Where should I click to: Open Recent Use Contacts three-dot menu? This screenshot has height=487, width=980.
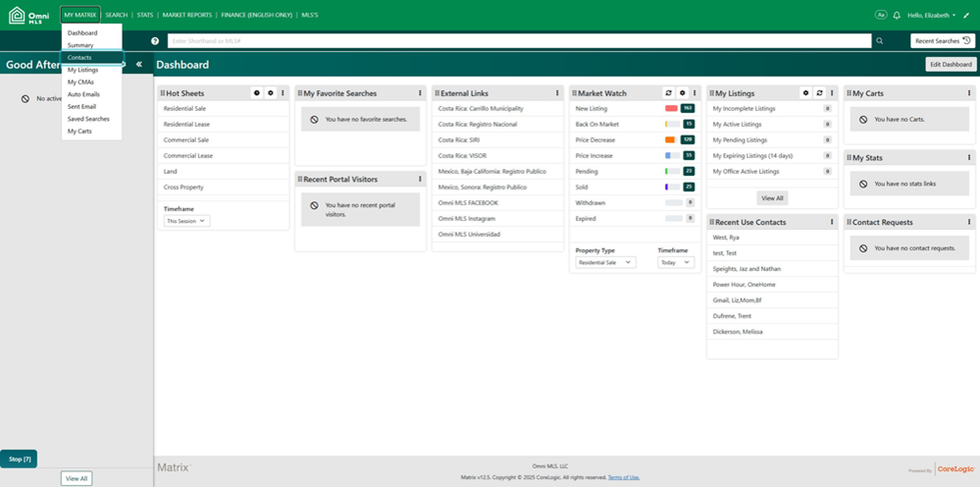pos(832,222)
